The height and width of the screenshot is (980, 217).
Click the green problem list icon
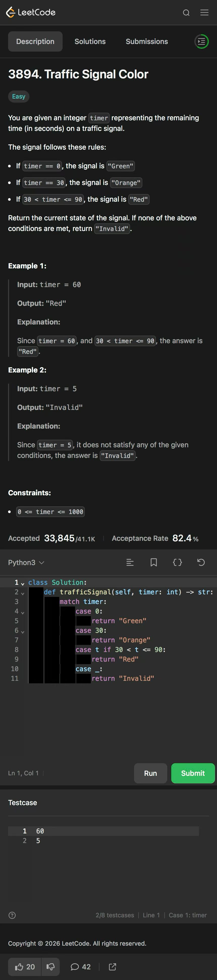[201, 41]
